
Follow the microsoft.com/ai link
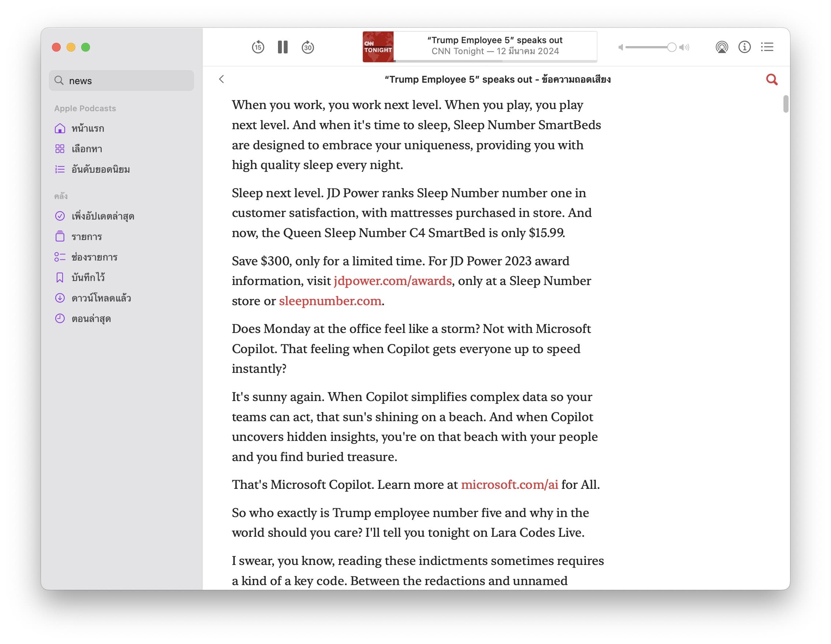pos(509,484)
